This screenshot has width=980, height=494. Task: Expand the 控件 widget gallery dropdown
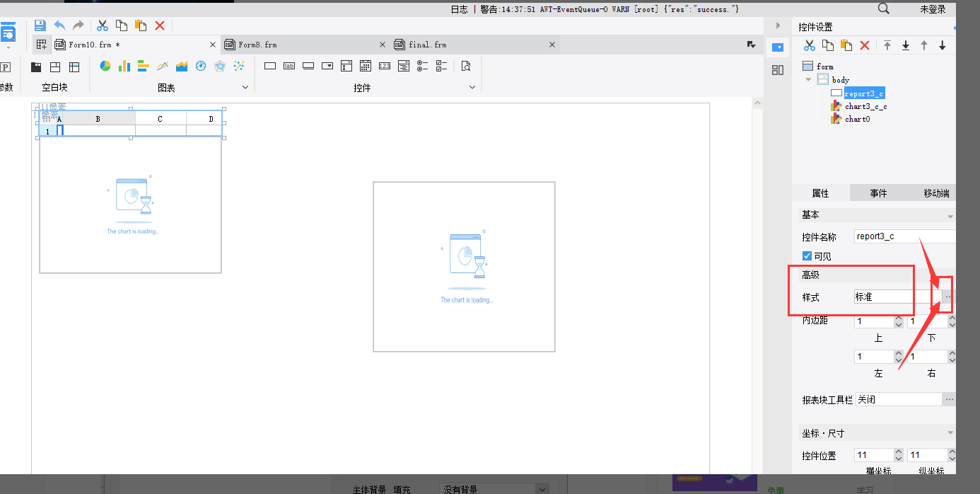coord(472,87)
